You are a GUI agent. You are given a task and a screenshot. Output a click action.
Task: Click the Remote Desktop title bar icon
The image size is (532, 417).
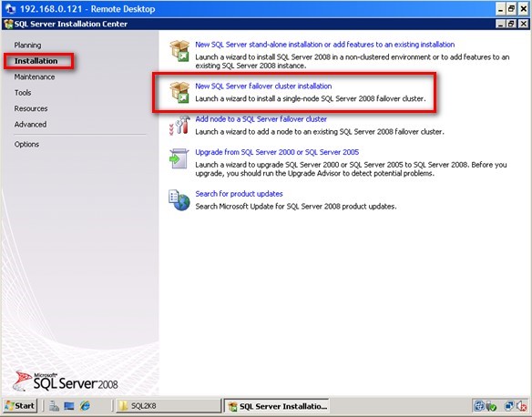click(11, 9)
